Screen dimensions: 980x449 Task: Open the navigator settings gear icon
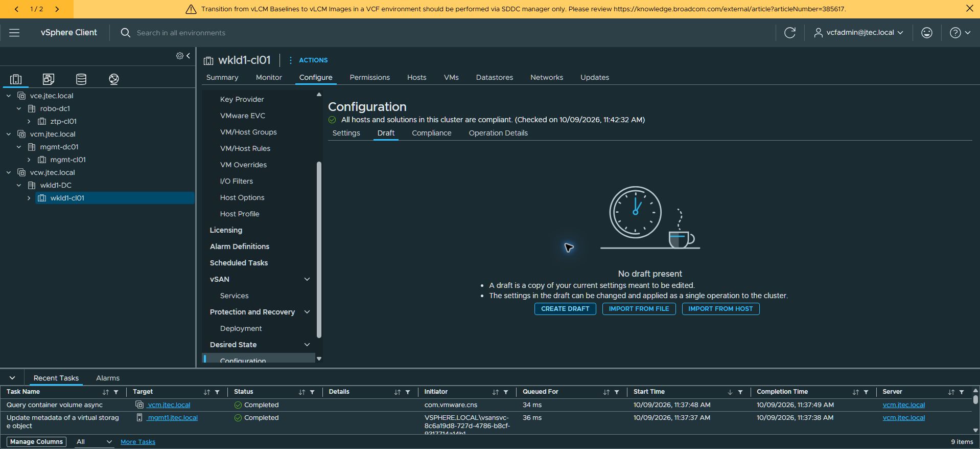(x=180, y=56)
